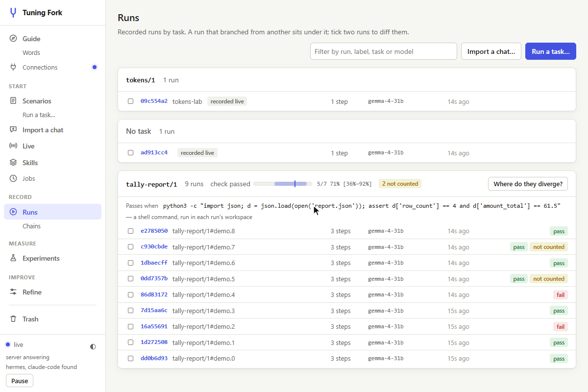The image size is (588, 392).
Task: Tick the checkbox for run 86d83172
Action: click(131, 295)
